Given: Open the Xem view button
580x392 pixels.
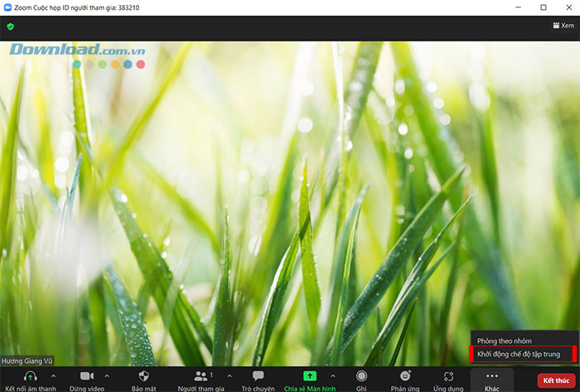Looking at the screenshot, I should (x=563, y=26).
